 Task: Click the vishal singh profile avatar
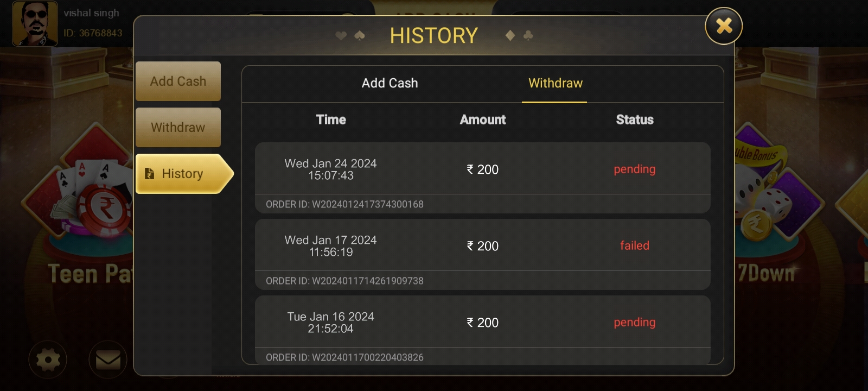pyautogui.click(x=35, y=23)
